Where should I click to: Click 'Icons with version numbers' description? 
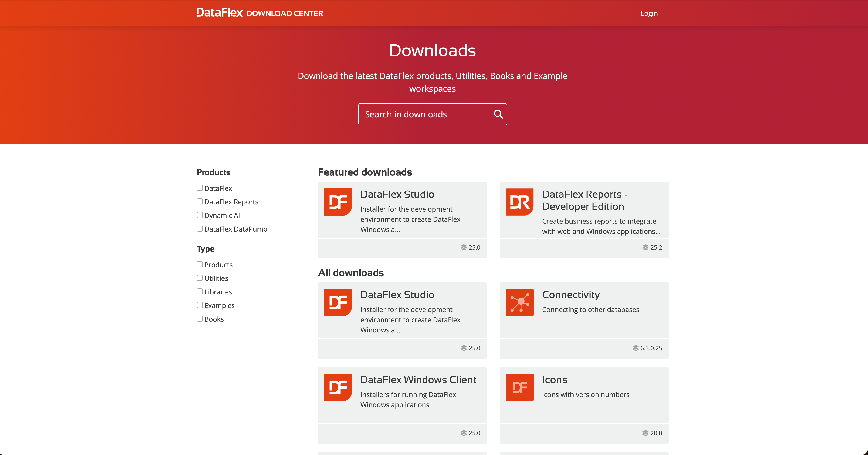(x=586, y=395)
